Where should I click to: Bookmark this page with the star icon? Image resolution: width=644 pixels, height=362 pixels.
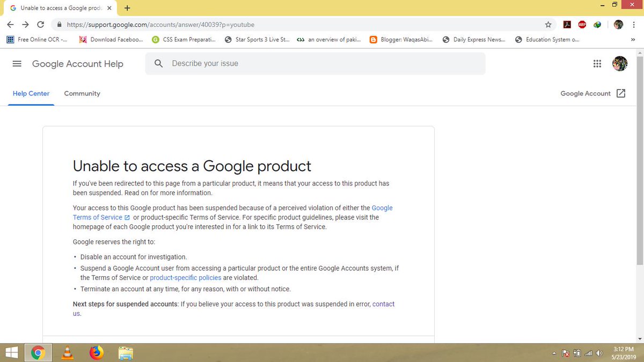pos(548,25)
